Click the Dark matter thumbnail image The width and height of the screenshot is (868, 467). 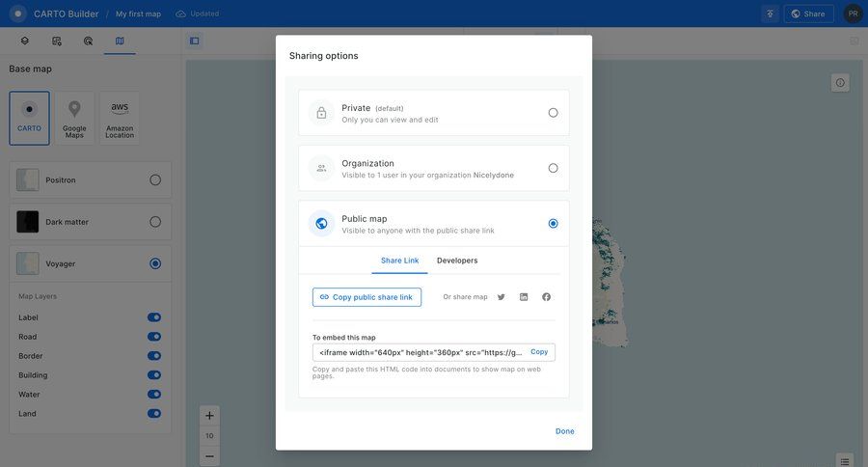coord(28,222)
